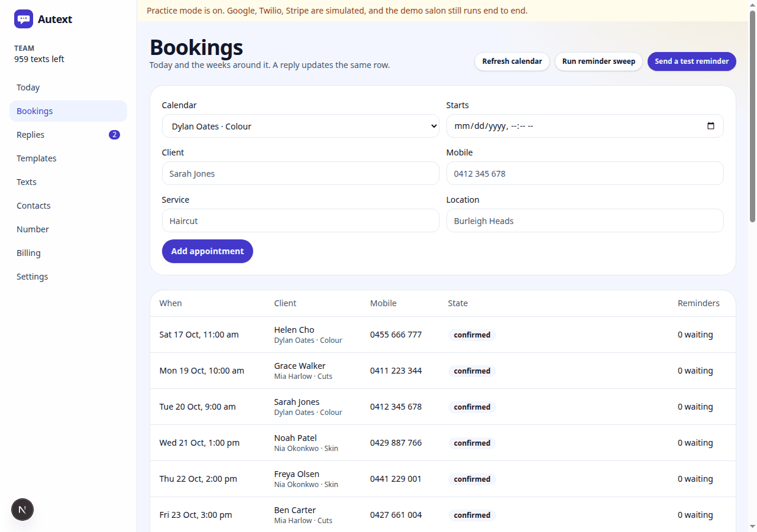Click 0 waiting on Ben Carter's row
This screenshot has height=532, width=757.
coord(695,515)
